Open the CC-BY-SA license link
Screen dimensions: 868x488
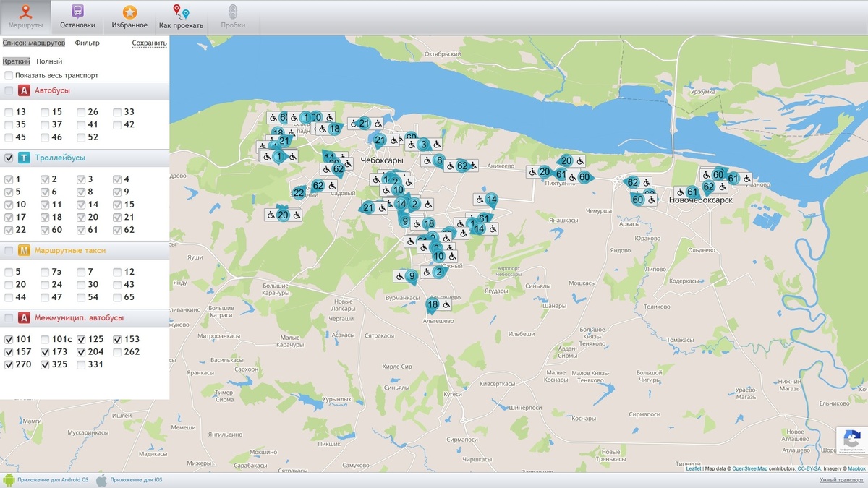pos(809,469)
